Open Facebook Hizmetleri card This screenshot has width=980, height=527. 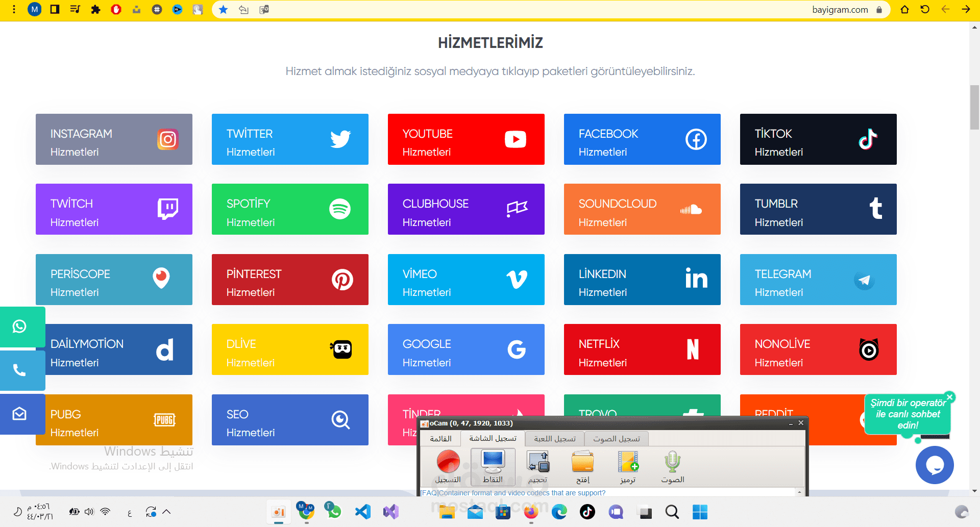coord(642,139)
